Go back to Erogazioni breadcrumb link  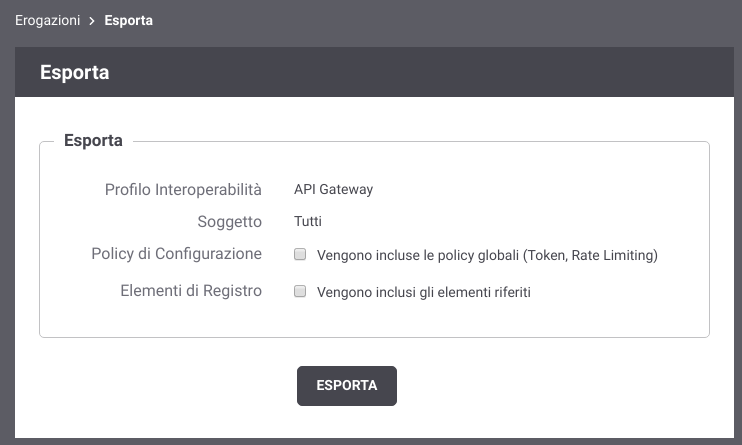[x=47, y=20]
